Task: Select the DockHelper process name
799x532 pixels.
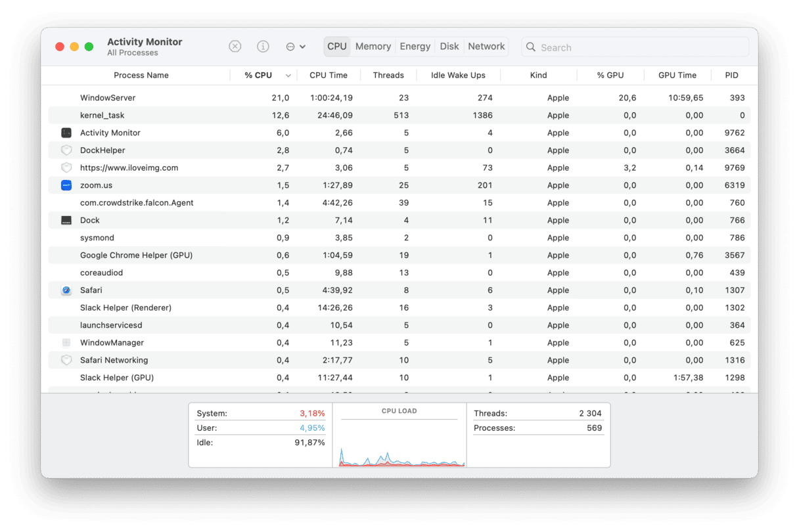Action: (103, 150)
